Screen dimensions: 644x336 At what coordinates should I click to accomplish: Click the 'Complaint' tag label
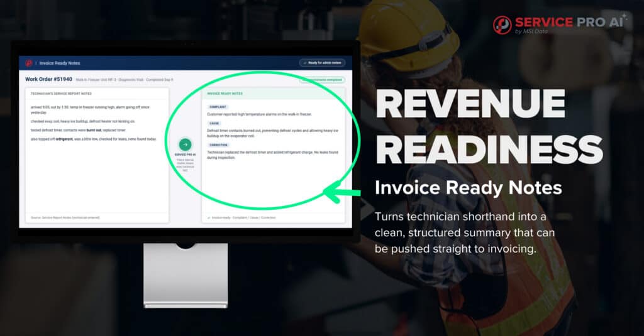pos(218,107)
